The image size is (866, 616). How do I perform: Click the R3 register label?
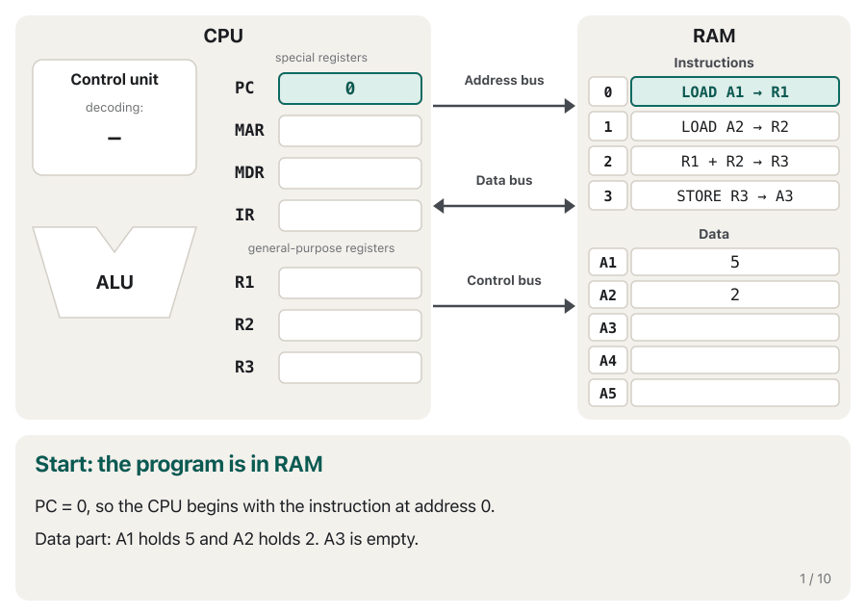click(244, 367)
